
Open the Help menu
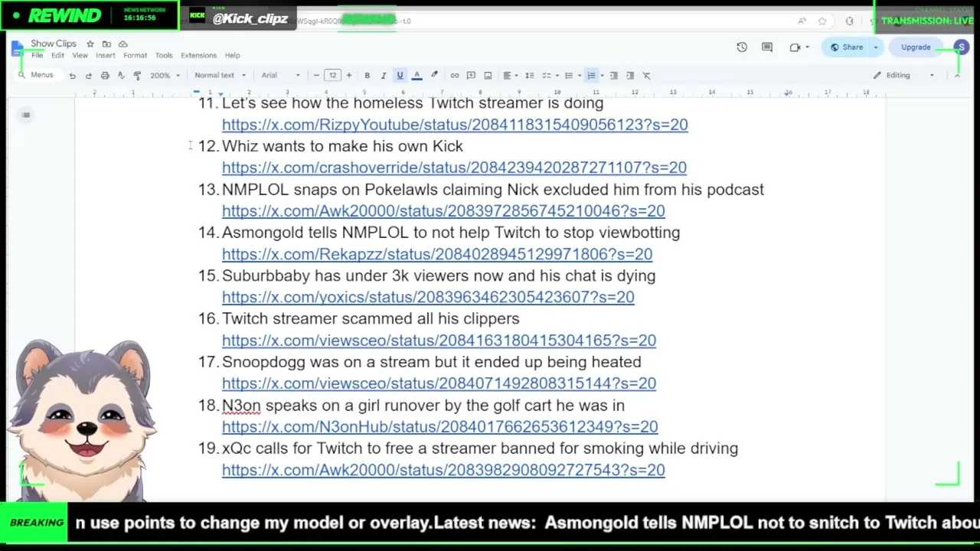[x=232, y=55]
